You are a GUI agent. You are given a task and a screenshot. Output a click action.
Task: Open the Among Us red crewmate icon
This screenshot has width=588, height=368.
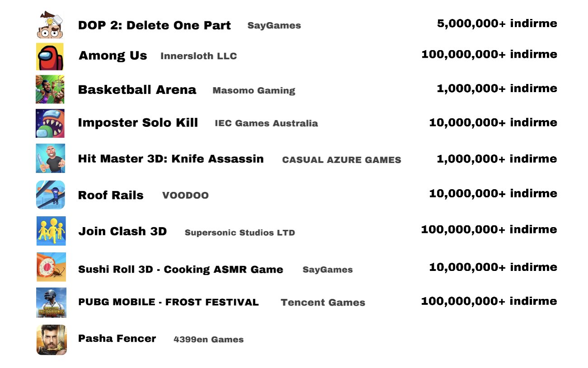(50, 56)
